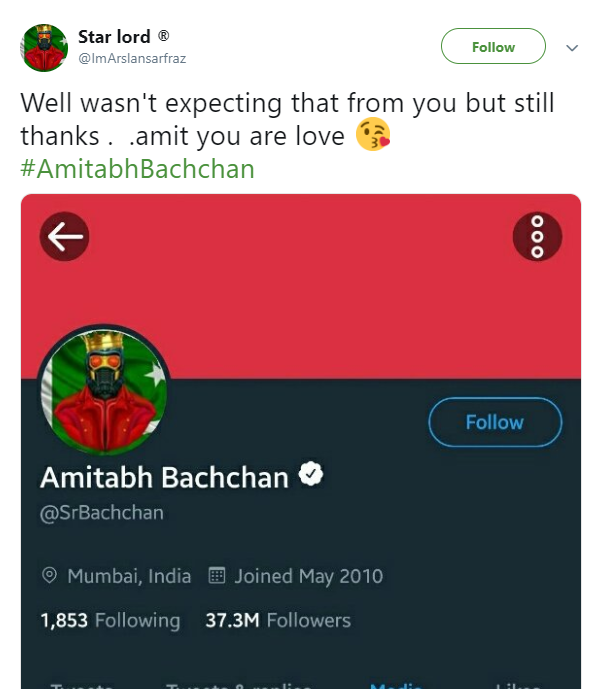Click the tweet text starting "Well wasn't expecting"

287,118
